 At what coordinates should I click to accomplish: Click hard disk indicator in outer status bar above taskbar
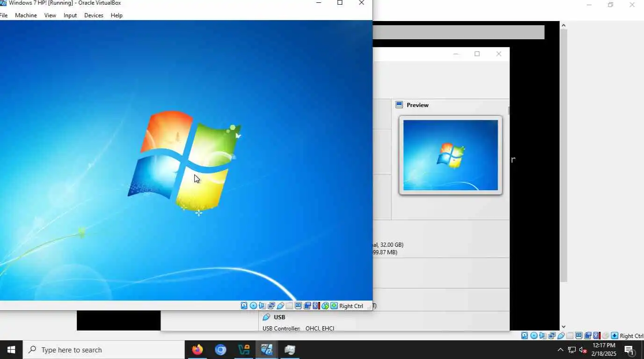pos(525,336)
